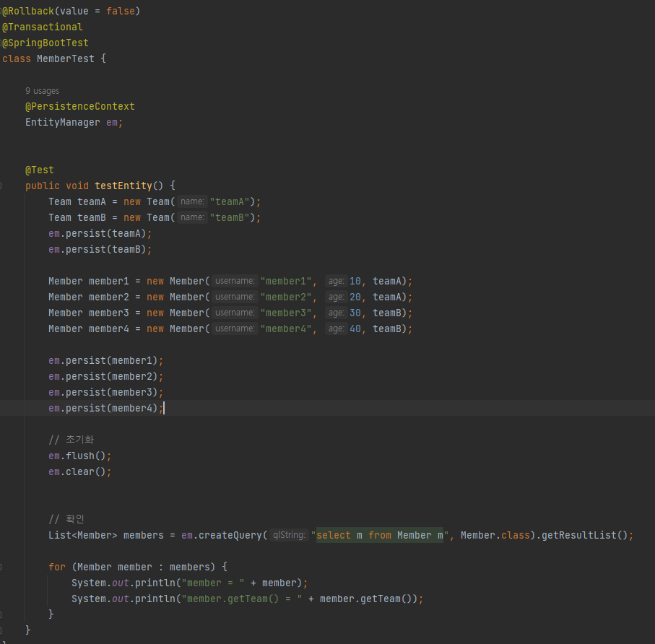Click the "select m from Member m" query
The height and width of the screenshot is (644, 655).
(380, 535)
